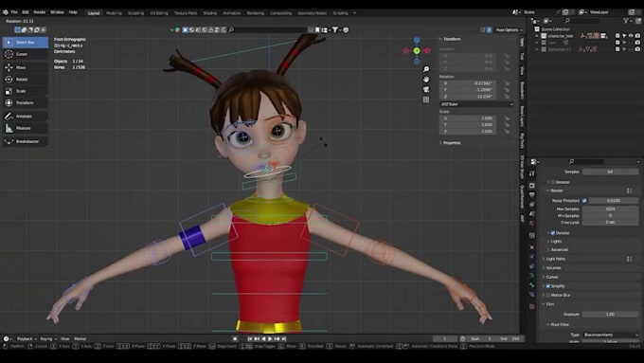Expand the Light Paths panel
The image size is (644, 363).
pyautogui.click(x=555, y=259)
